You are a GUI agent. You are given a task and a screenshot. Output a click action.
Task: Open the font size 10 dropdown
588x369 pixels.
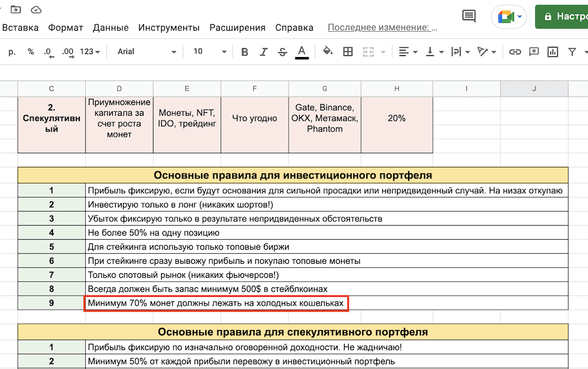210,52
